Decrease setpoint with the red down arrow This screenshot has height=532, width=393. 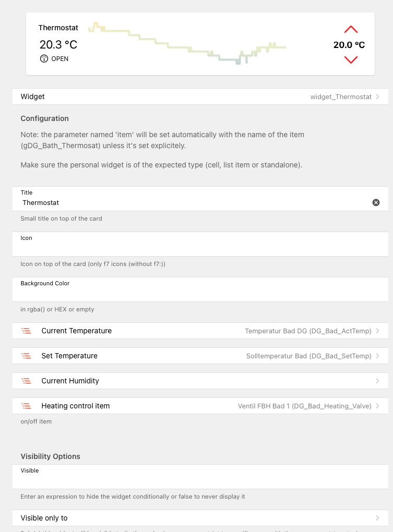pyautogui.click(x=350, y=59)
